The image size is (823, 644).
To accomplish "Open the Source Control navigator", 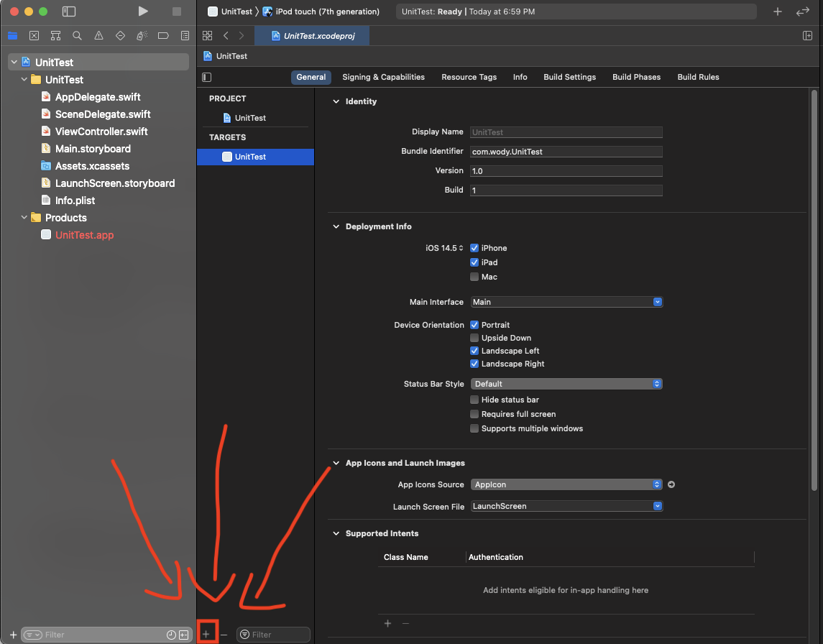I will (34, 36).
